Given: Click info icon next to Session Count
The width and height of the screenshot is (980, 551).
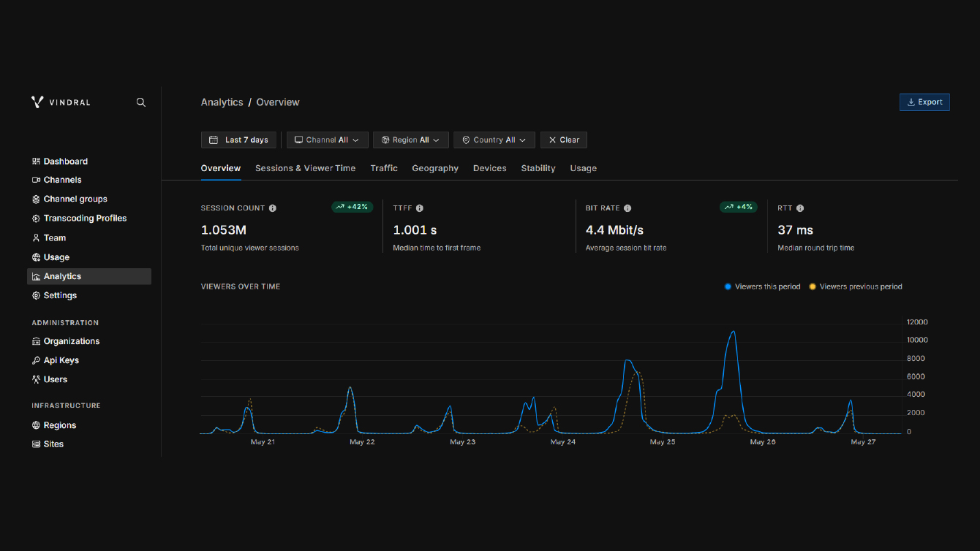Looking at the screenshot, I should [273, 208].
